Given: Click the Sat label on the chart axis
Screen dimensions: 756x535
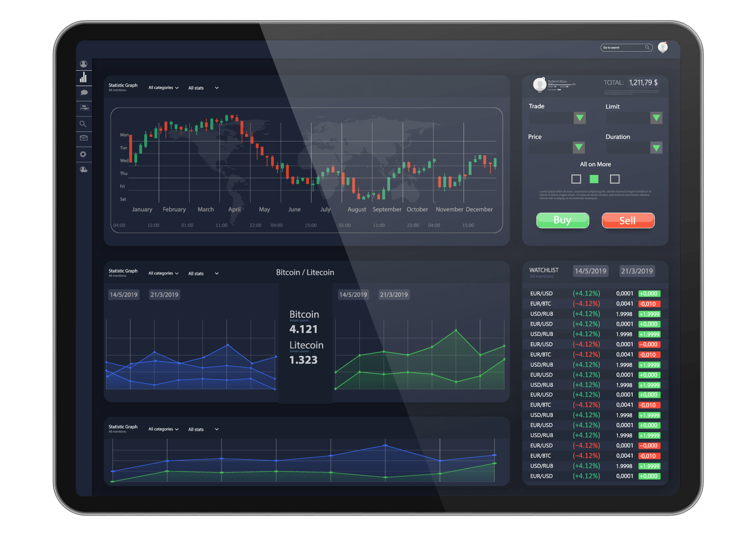Looking at the screenshot, I should coord(123,199).
